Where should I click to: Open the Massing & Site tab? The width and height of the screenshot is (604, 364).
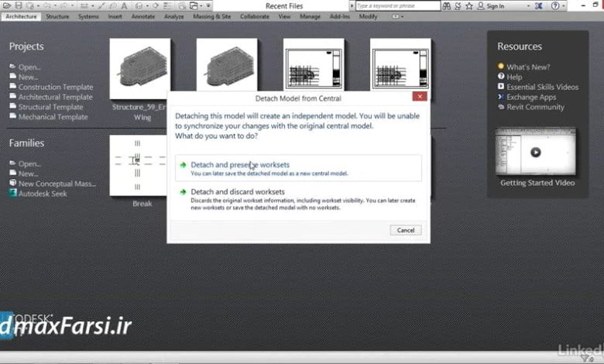click(x=212, y=16)
